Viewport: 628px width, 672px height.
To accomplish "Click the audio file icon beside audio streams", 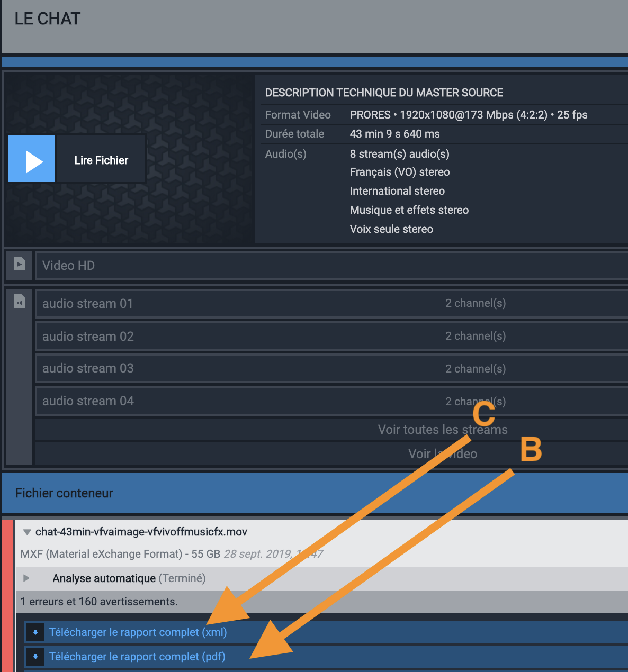I will tap(20, 301).
